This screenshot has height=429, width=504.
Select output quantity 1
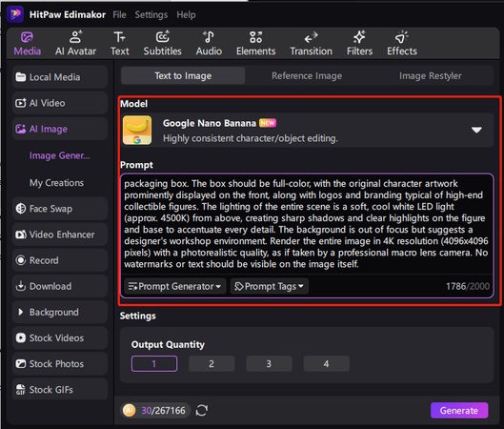pyautogui.click(x=154, y=364)
